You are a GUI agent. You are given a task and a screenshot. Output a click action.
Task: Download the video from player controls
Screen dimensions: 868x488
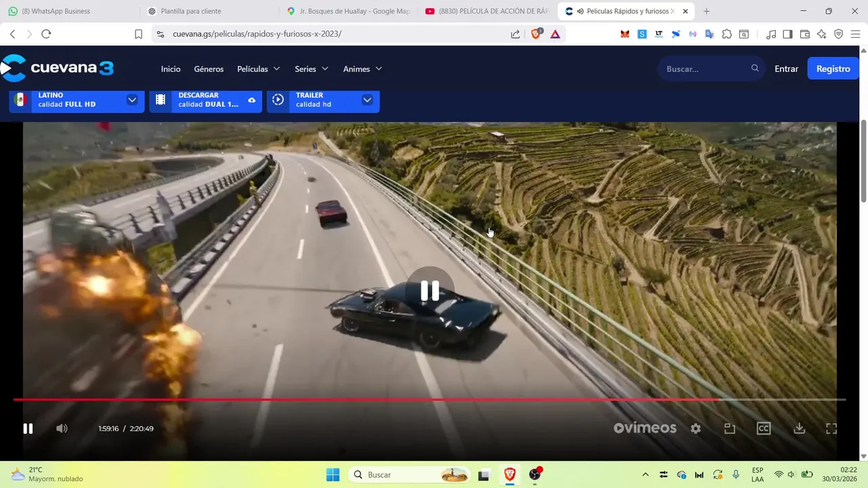[x=800, y=428]
